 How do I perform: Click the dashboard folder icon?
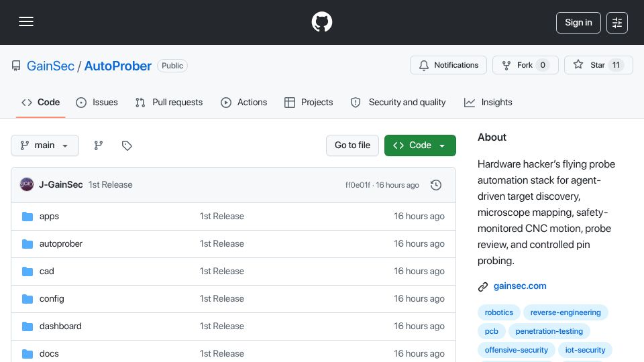click(x=28, y=326)
